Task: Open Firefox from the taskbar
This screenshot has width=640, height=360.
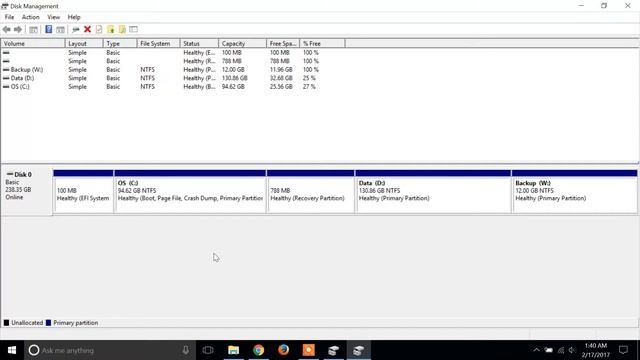Action: [284, 350]
